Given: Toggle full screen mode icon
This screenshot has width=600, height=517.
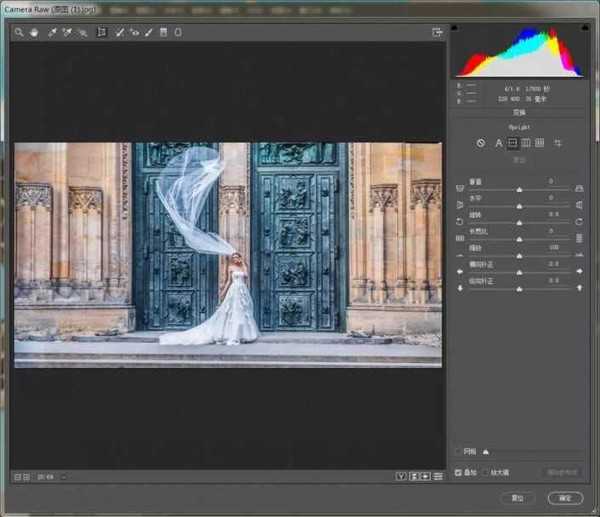Looking at the screenshot, I should [x=437, y=32].
